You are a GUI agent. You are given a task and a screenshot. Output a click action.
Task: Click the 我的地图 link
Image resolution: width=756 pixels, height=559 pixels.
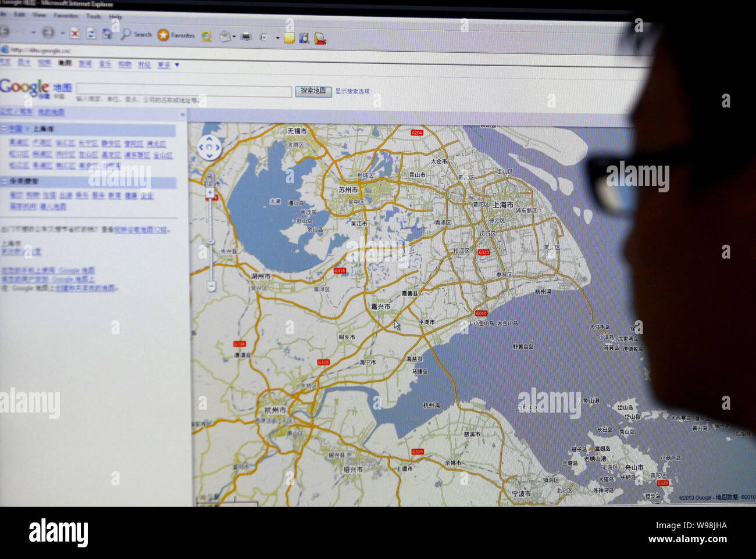pyautogui.click(x=52, y=112)
